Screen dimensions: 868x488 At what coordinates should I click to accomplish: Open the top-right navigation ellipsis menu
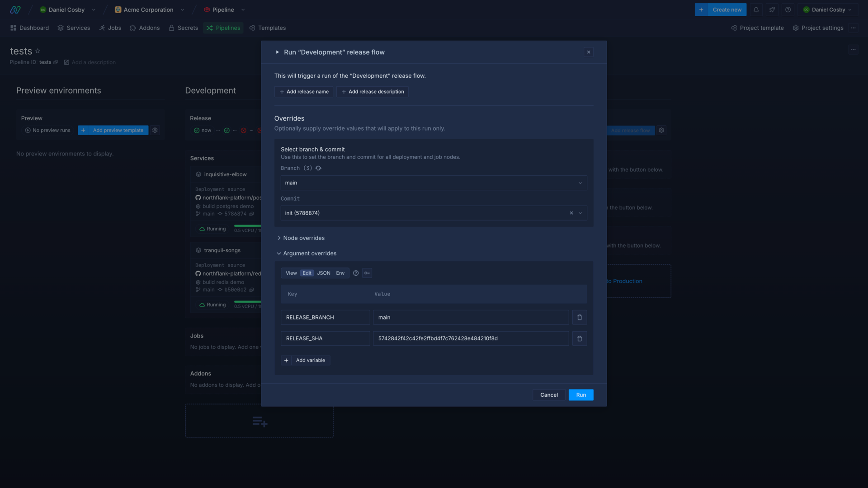pyautogui.click(x=853, y=28)
